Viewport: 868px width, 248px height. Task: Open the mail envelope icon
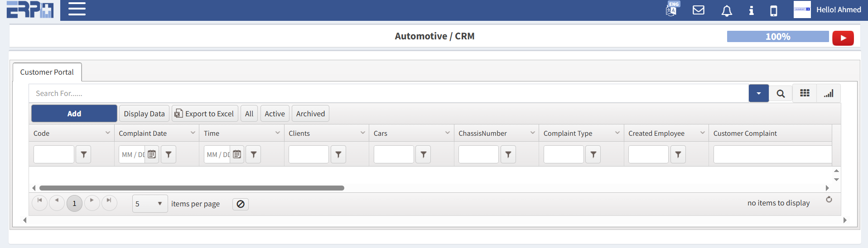pos(698,10)
